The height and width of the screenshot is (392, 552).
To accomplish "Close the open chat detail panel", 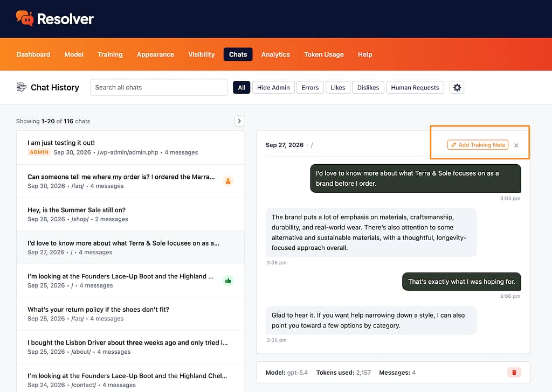I will click(516, 145).
